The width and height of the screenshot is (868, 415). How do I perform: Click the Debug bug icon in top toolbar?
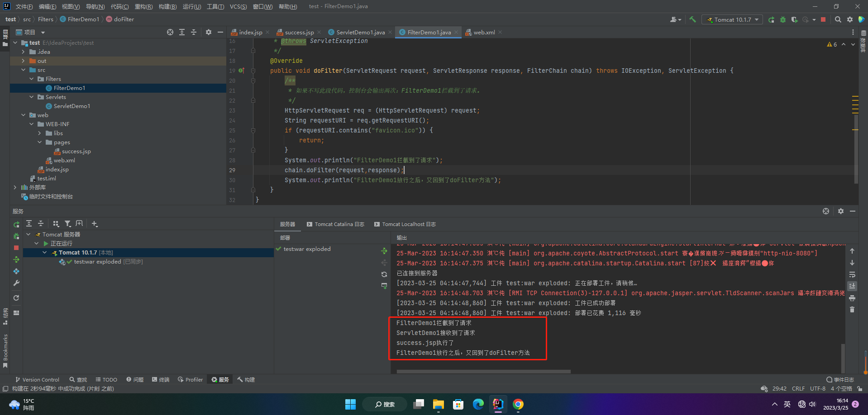click(783, 19)
